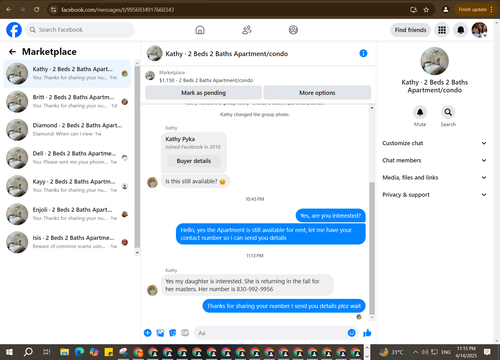Open File Explorer from the taskbar

click(64, 352)
